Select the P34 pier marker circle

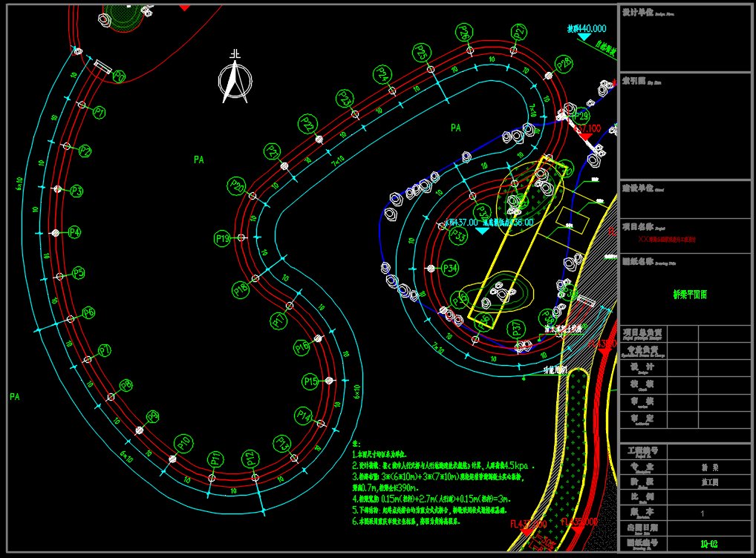pos(449,268)
